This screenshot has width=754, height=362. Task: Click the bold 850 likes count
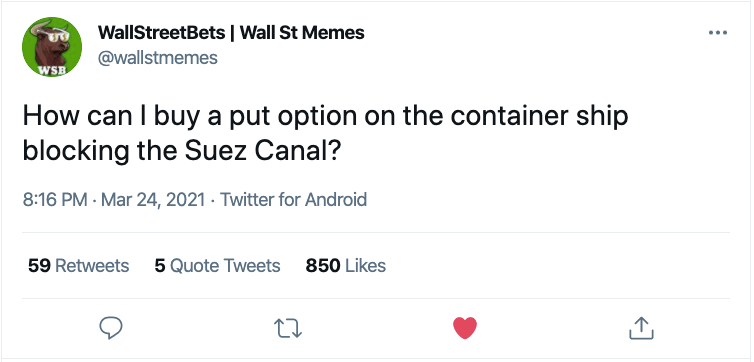pos(323,265)
